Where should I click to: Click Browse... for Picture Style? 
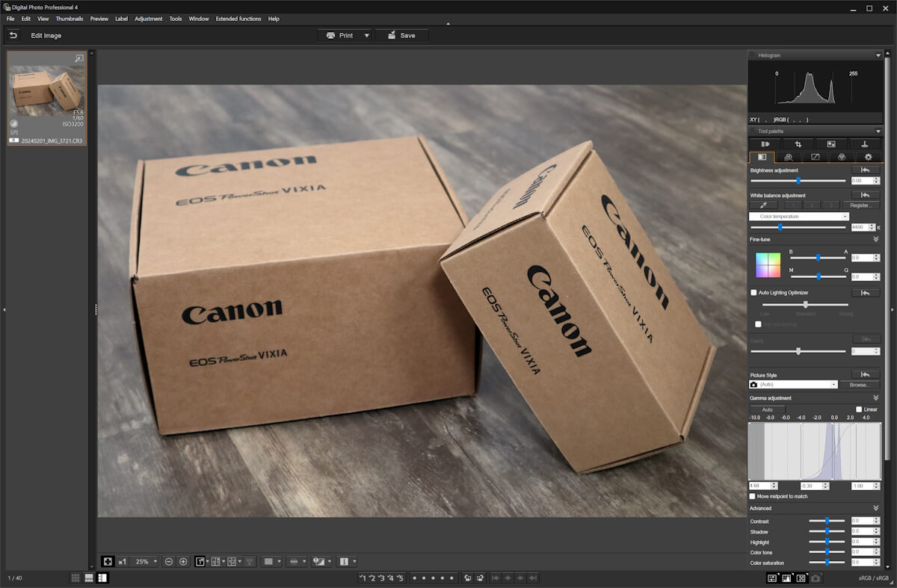click(860, 385)
